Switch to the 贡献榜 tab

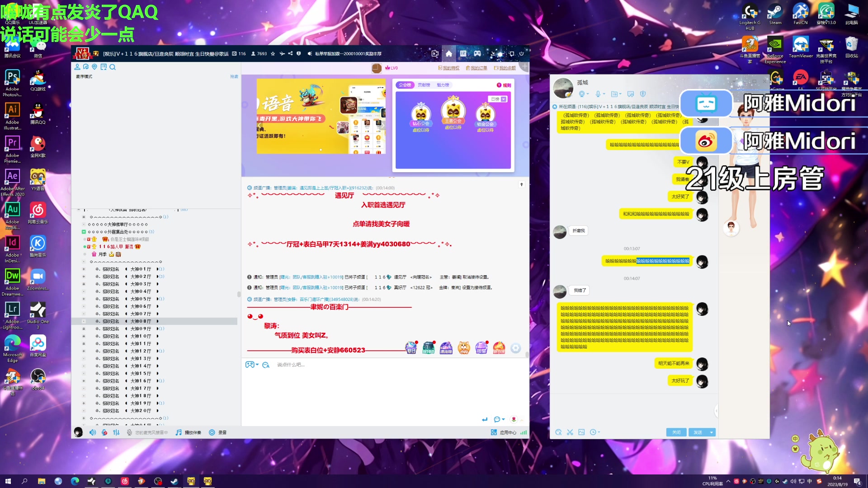(x=424, y=85)
